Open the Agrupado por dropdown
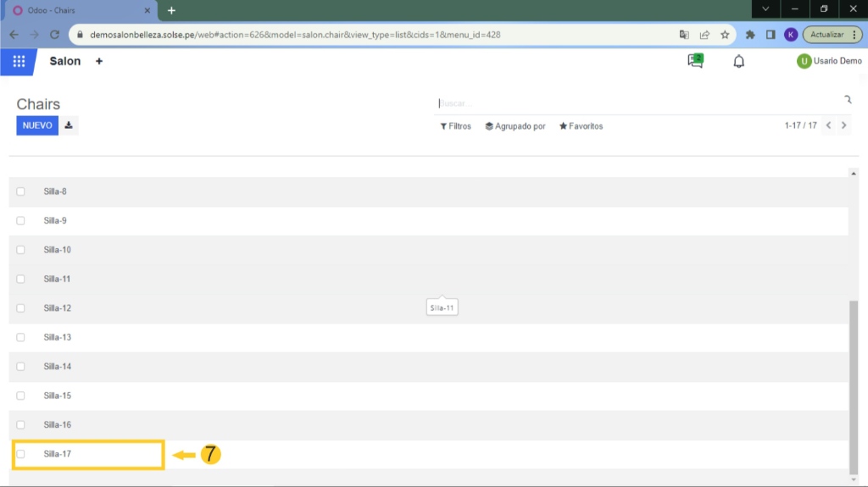The image size is (868, 487). (x=515, y=126)
